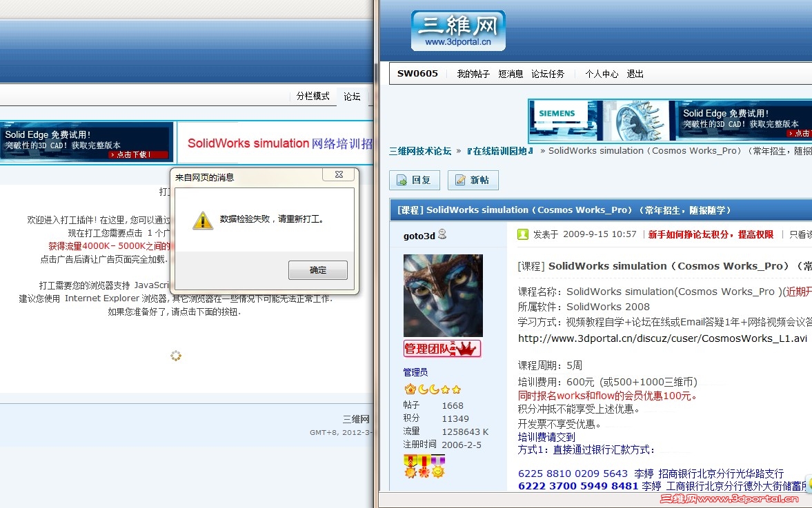The width and height of the screenshot is (812, 508).
Task: Open goto3d user profile
Action: [x=419, y=236]
